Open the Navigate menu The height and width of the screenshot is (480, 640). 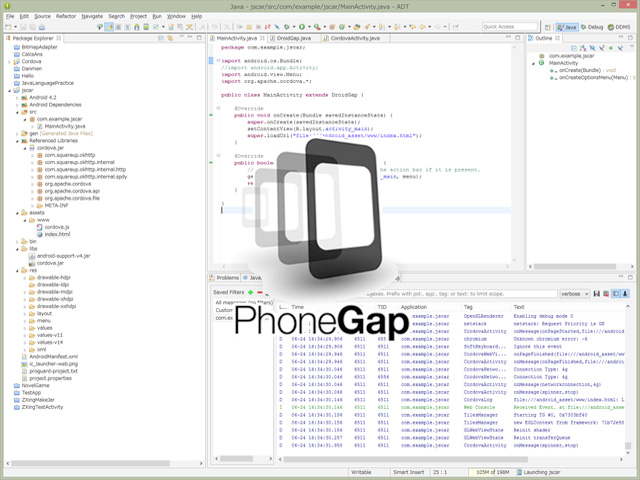(x=92, y=16)
